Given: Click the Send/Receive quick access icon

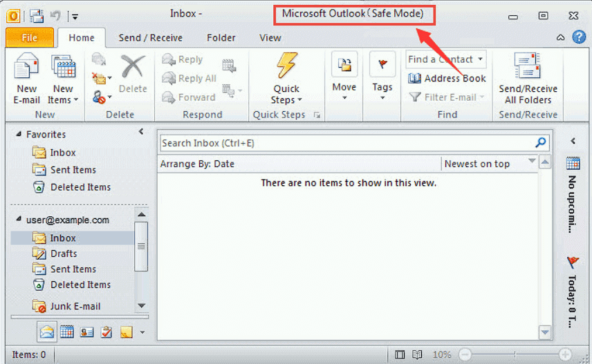Looking at the screenshot, I should (x=37, y=16).
